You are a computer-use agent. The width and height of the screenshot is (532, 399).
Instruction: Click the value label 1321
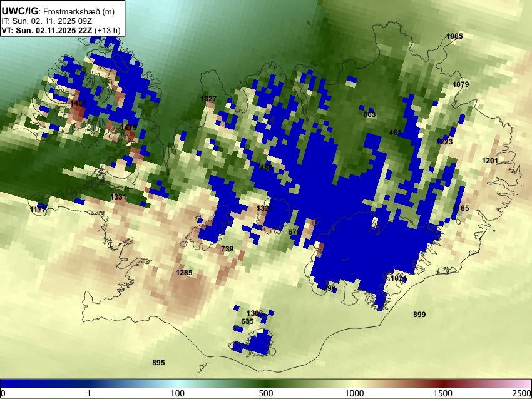(265, 208)
